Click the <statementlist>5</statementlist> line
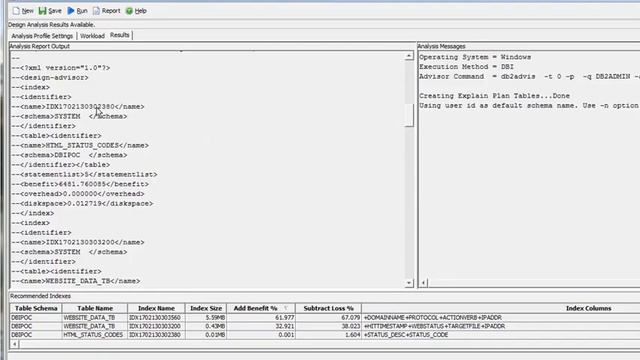Viewport: 640px width, 360px height. 84,174
